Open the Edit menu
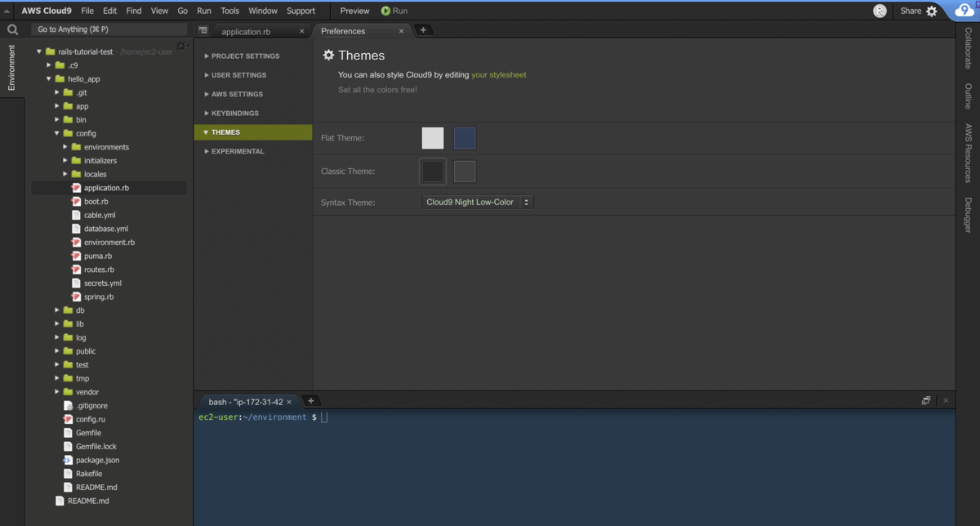 click(109, 11)
